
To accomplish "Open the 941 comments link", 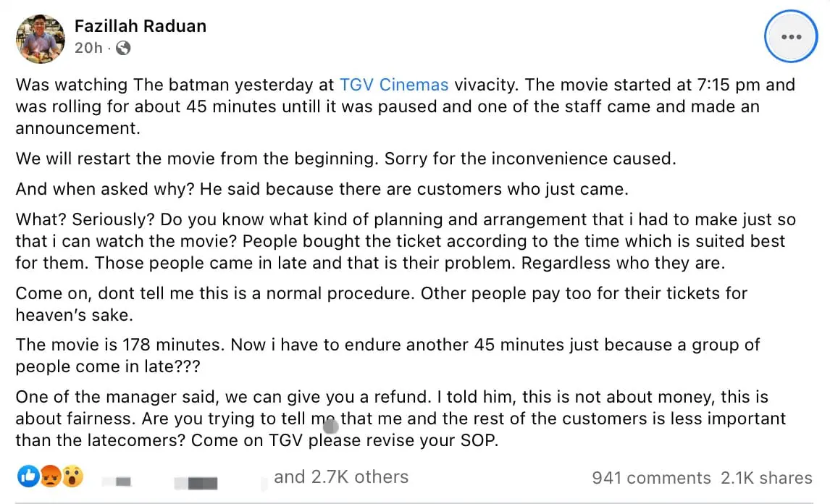I will click(x=651, y=478).
